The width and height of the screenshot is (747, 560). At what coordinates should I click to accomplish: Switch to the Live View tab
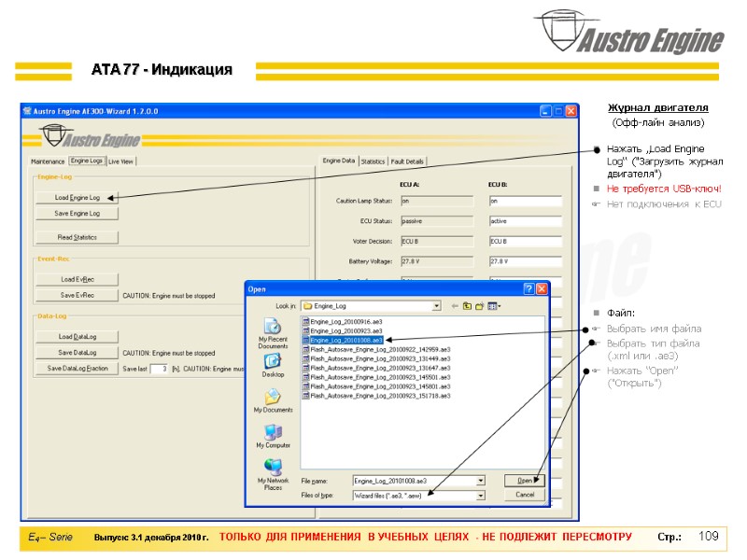click(121, 161)
